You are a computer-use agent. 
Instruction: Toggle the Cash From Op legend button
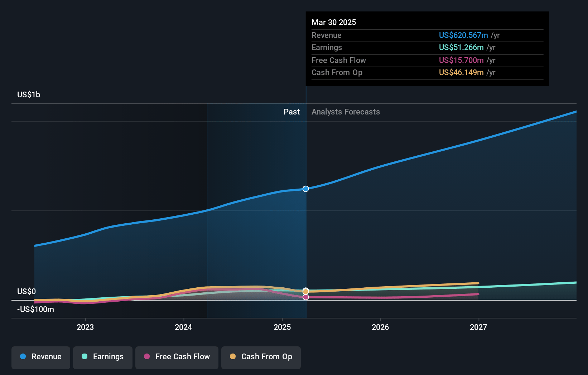pos(261,357)
